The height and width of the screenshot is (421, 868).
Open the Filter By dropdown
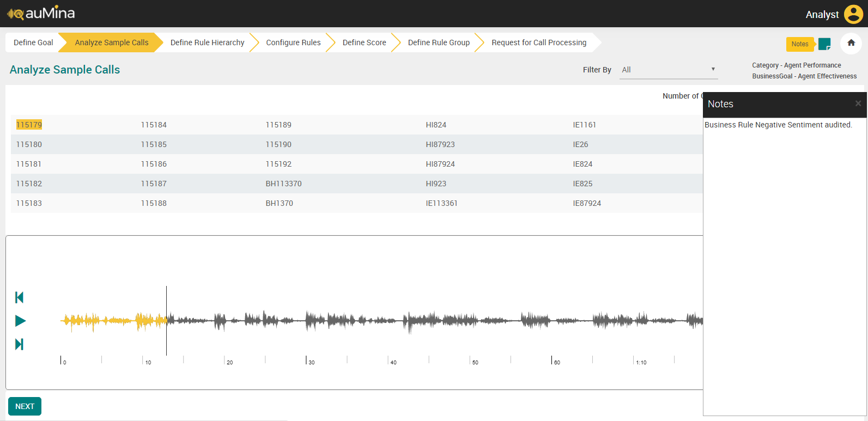pyautogui.click(x=669, y=70)
